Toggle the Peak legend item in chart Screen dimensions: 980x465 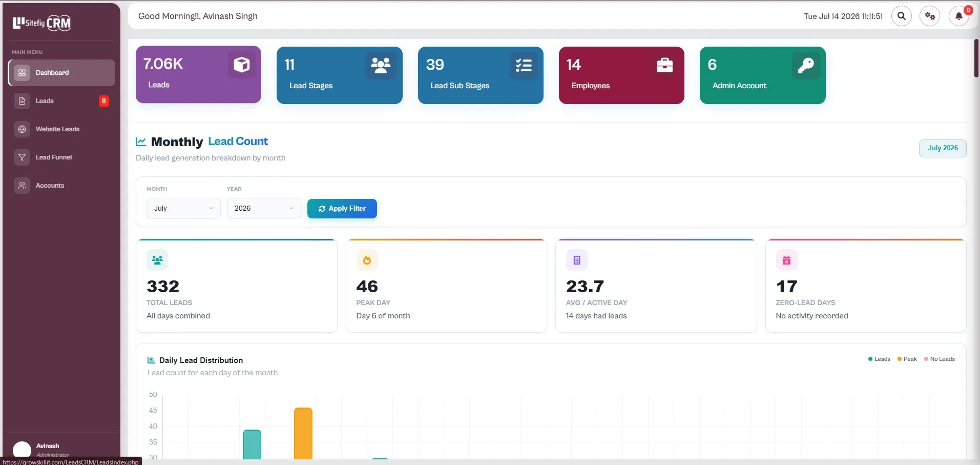pos(907,359)
